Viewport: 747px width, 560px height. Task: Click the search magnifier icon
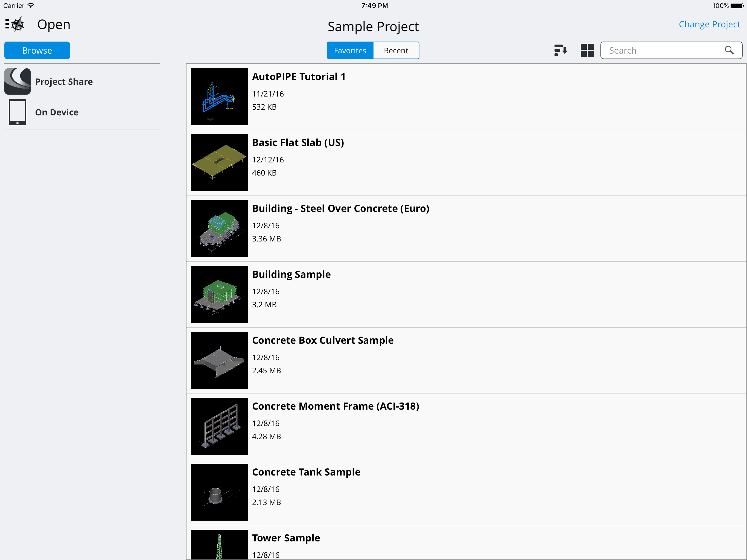729,50
